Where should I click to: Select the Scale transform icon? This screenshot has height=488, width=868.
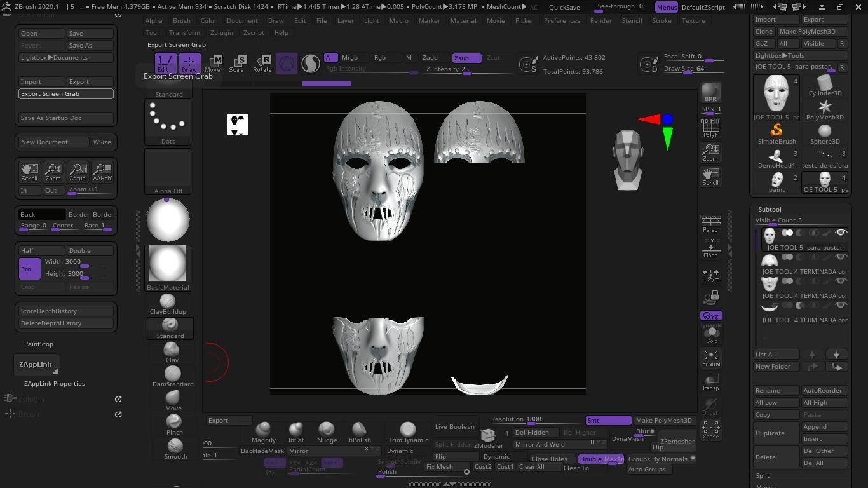click(x=237, y=64)
